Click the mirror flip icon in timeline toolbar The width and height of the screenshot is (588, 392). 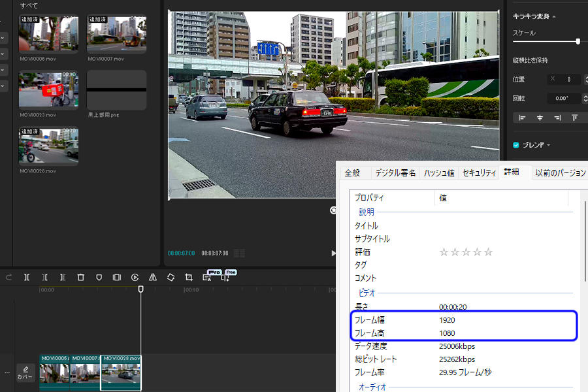tap(152, 277)
